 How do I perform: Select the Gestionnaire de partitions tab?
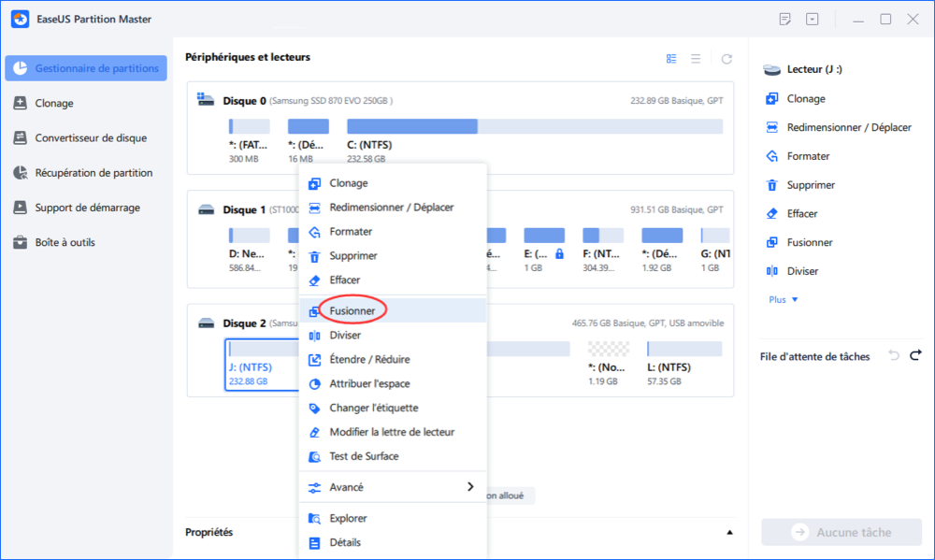click(x=86, y=69)
